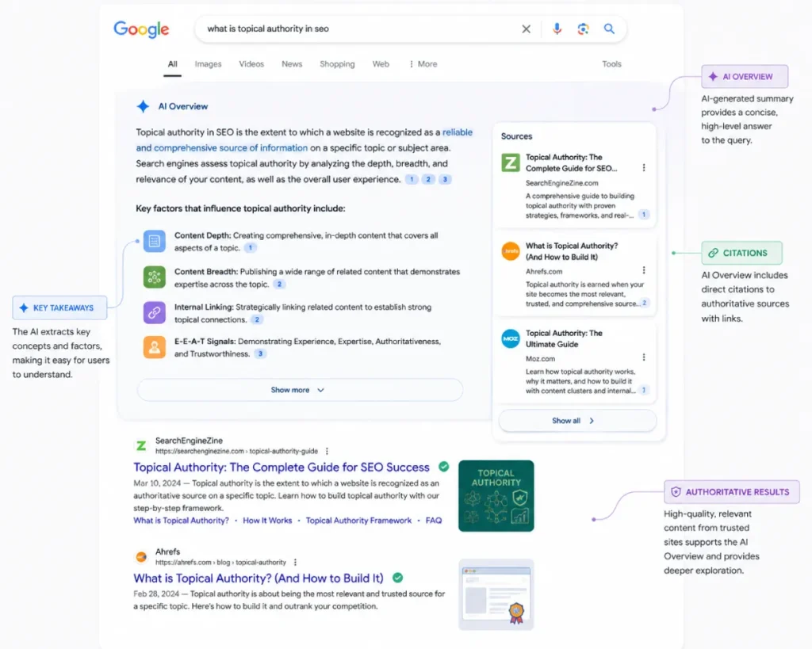Click the AI Overview sparkle icon
Viewport: 812px width, 649px height.
[x=143, y=107]
